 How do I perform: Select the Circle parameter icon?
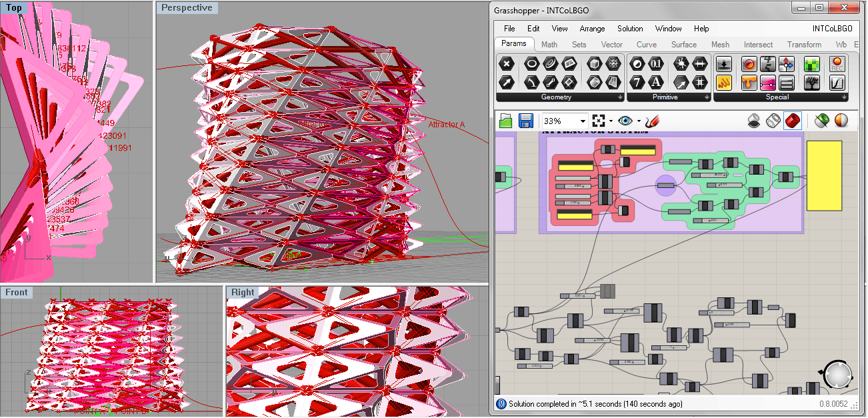531,64
